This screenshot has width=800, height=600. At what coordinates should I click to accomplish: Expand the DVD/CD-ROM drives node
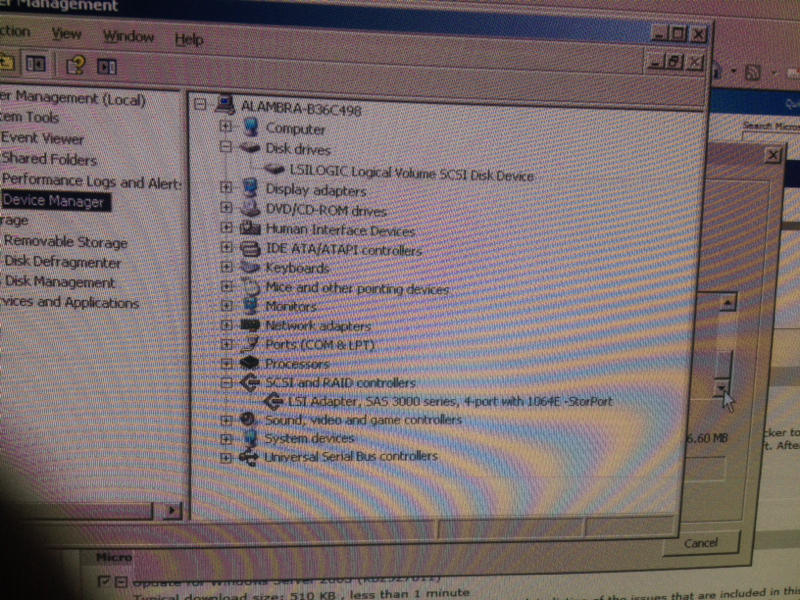click(x=226, y=207)
